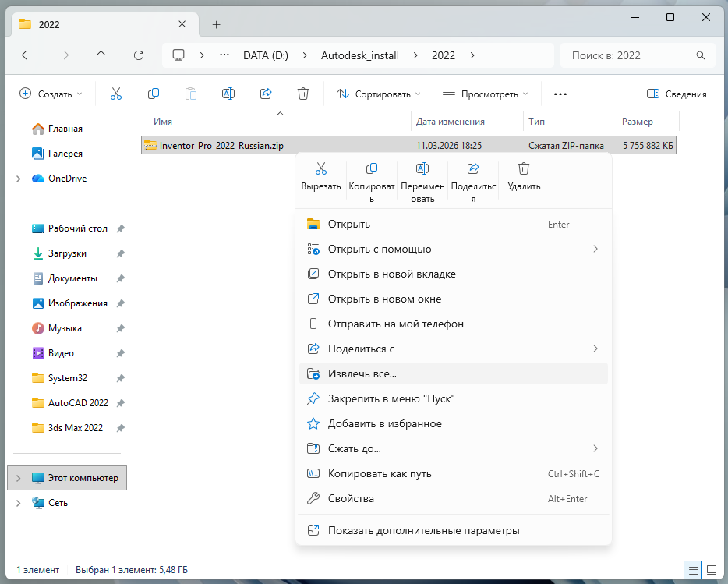
Task: Select Открыть в новой вкладке
Action: coord(454,274)
